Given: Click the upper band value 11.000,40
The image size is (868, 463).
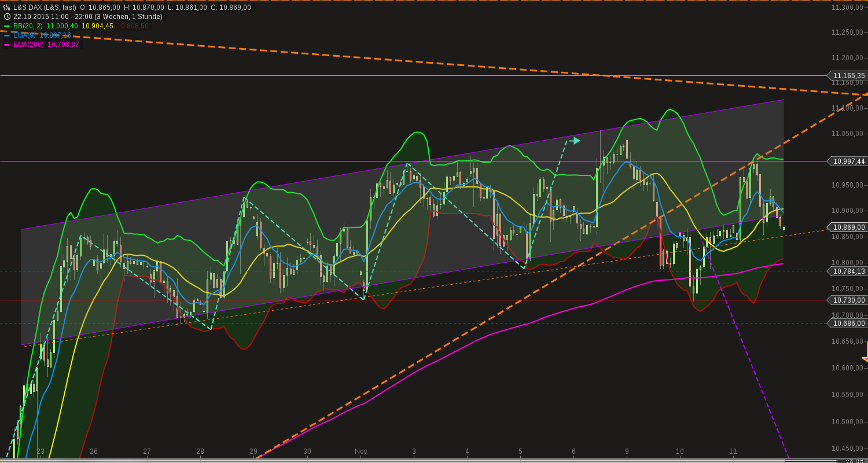Looking at the screenshot, I should click(62, 26).
